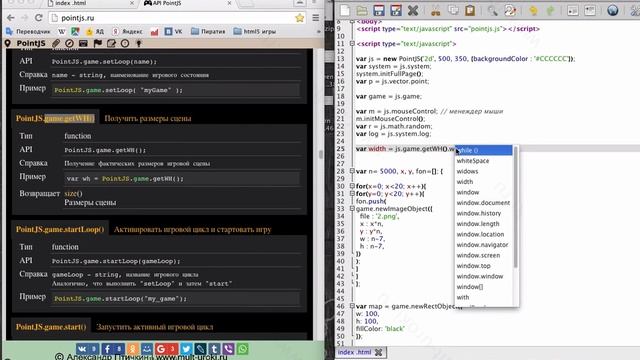Select the API PointJS browser tab
Screen dimensions: 640x360
coord(188,3)
